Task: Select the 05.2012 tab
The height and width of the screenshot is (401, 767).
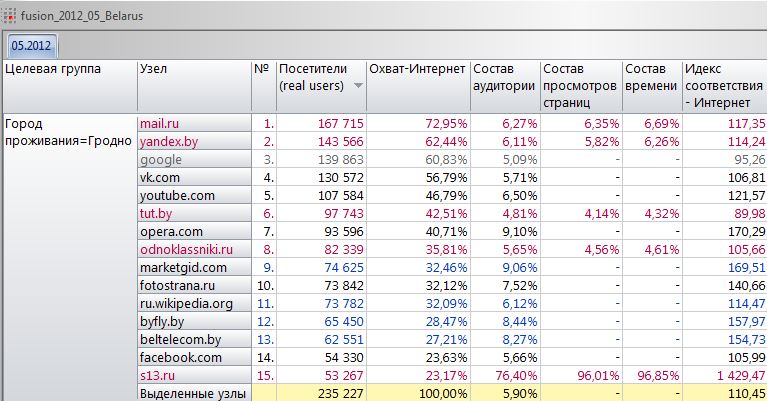Action: [33, 45]
